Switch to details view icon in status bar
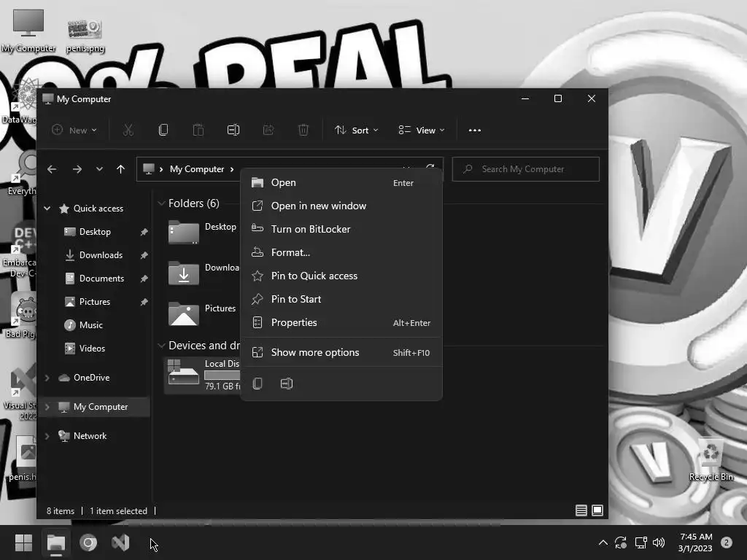747x560 pixels. click(x=581, y=510)
